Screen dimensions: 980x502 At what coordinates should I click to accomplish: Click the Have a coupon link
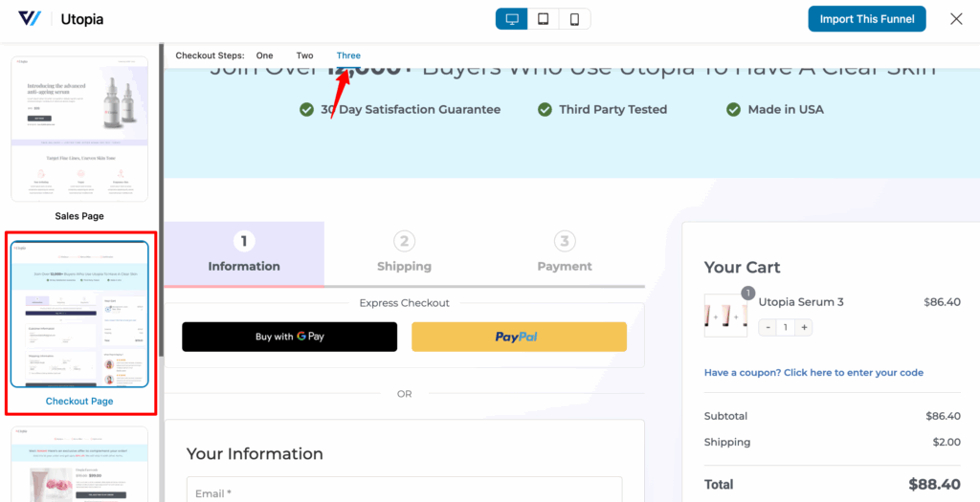[x=813, y=372]
